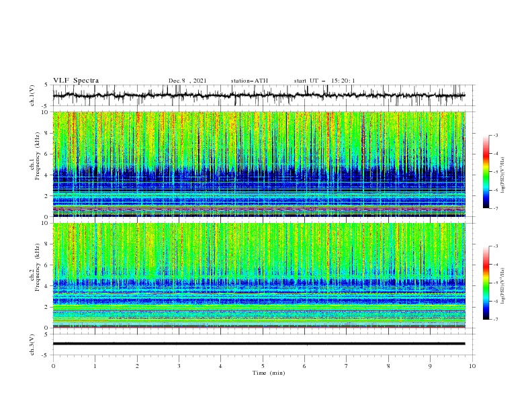This screenshot has height=411, width=532.
Task: Click time axis tick label '8'
Action: tap(388, 366)
